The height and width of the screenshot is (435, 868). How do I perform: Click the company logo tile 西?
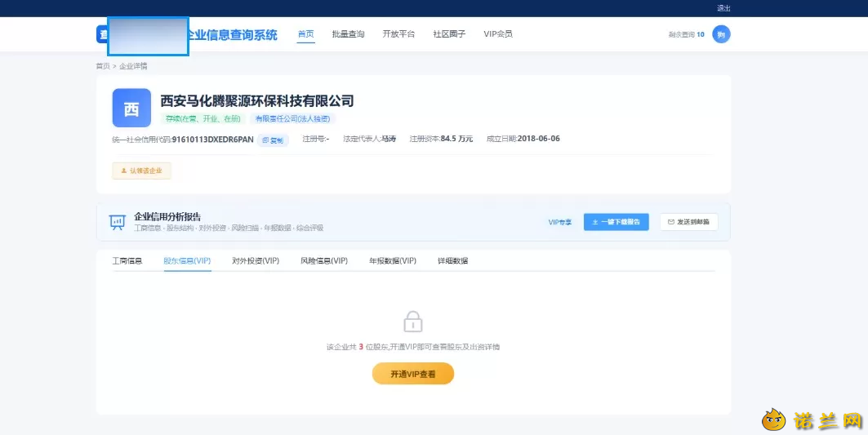131,108
